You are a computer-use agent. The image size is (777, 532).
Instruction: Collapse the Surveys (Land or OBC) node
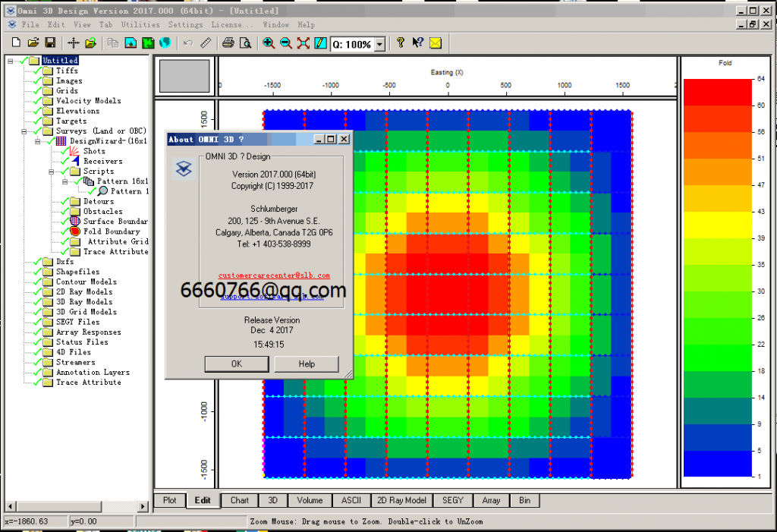pyautogui.click(x=24, y=131)
